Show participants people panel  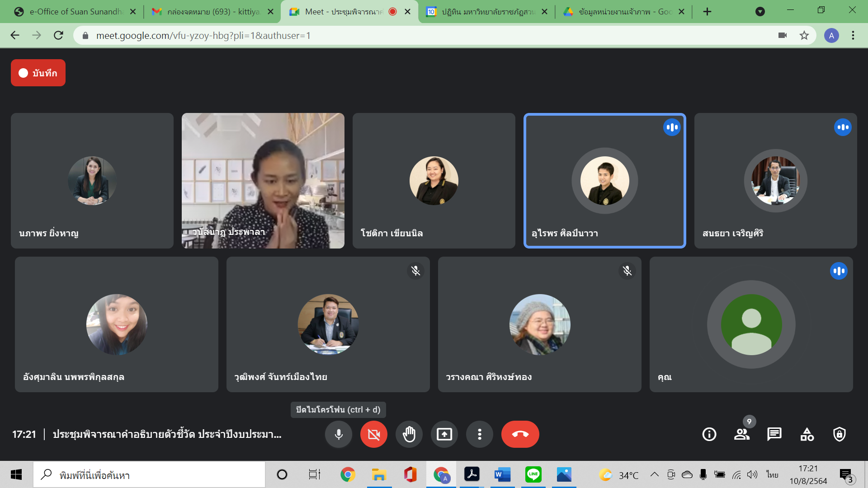(x=741, y=434)
